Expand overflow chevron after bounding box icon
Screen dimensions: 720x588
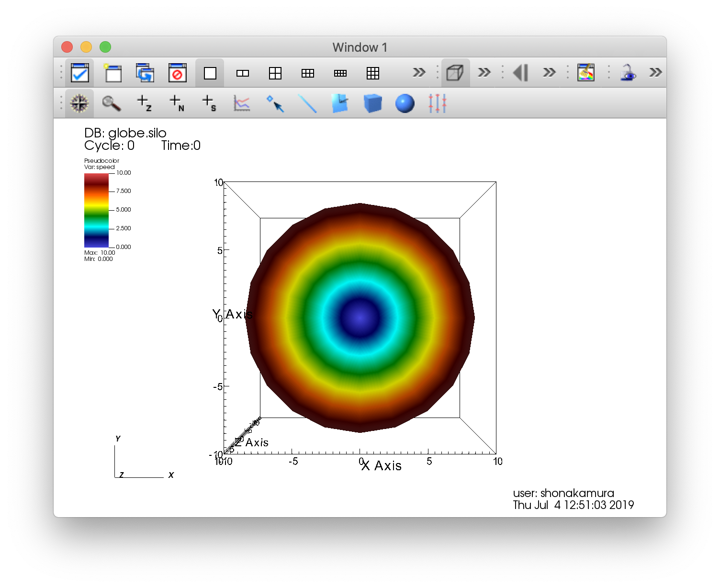pyautogui.click(x=484, y=73)
